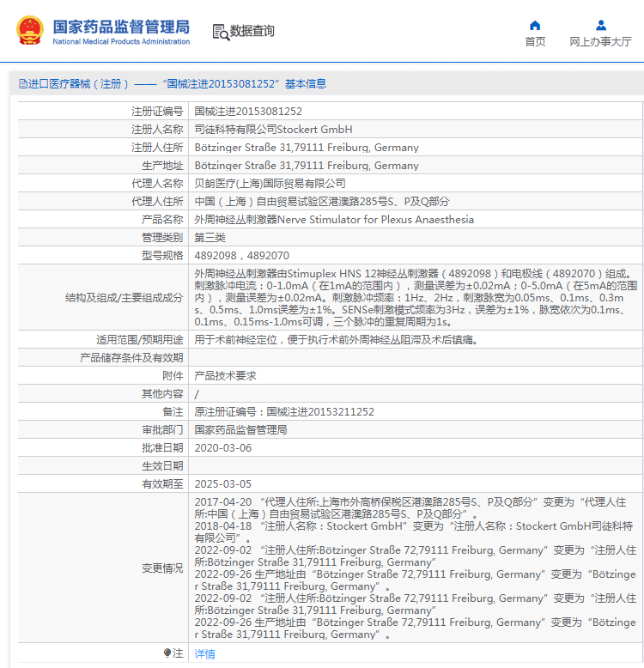This screenshot has height=668, width=644.
Task: Open the 详情 link
Action: click(x=205, y=654)
